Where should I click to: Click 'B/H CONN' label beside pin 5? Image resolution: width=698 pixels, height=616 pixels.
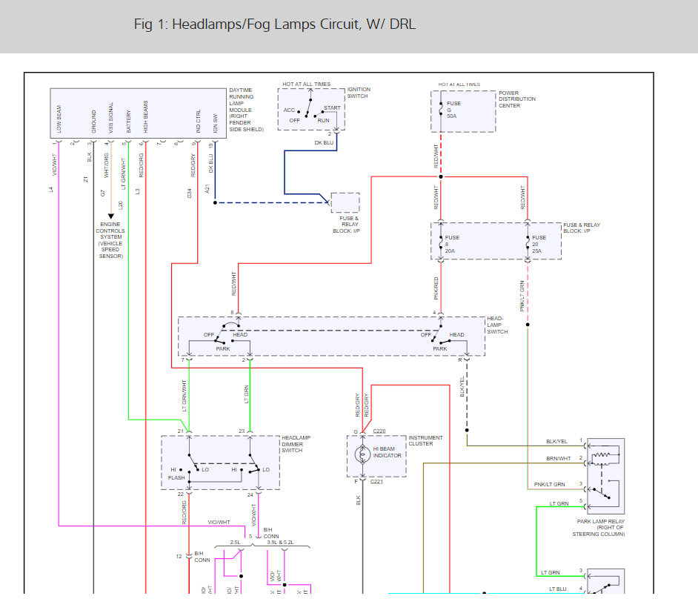pyautogui.click(x=271, y=533)
